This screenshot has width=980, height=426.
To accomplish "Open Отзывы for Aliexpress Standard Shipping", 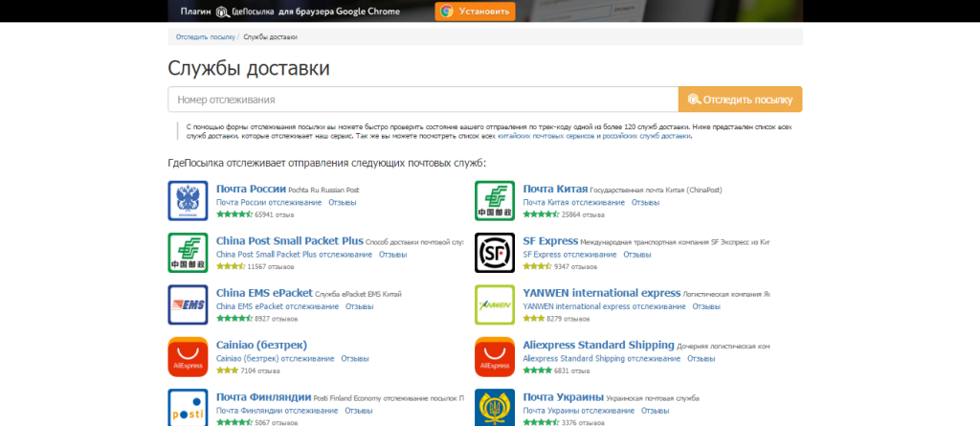I will (702, 358).
